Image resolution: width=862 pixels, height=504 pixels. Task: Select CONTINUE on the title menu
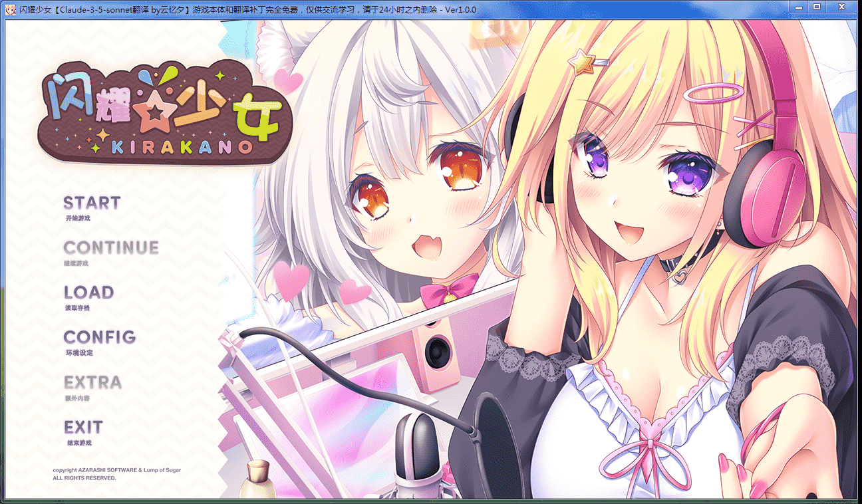click(x=111, y=248)
